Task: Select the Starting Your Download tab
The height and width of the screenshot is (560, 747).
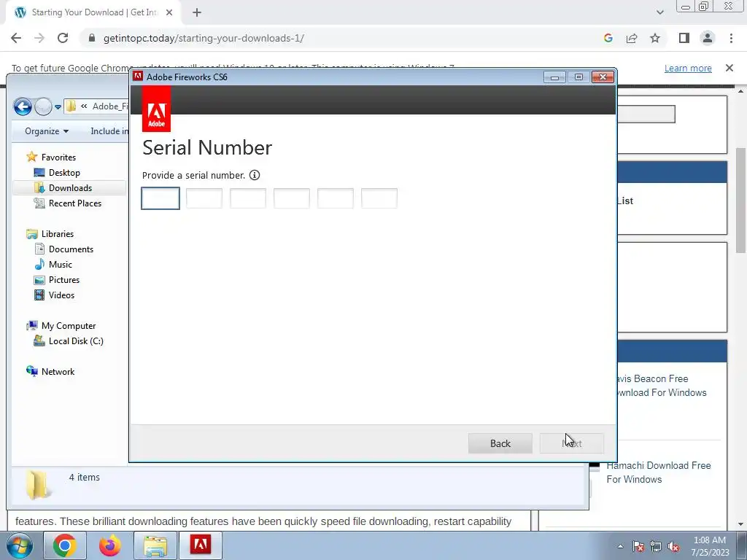Action: [x=93, y=13]
